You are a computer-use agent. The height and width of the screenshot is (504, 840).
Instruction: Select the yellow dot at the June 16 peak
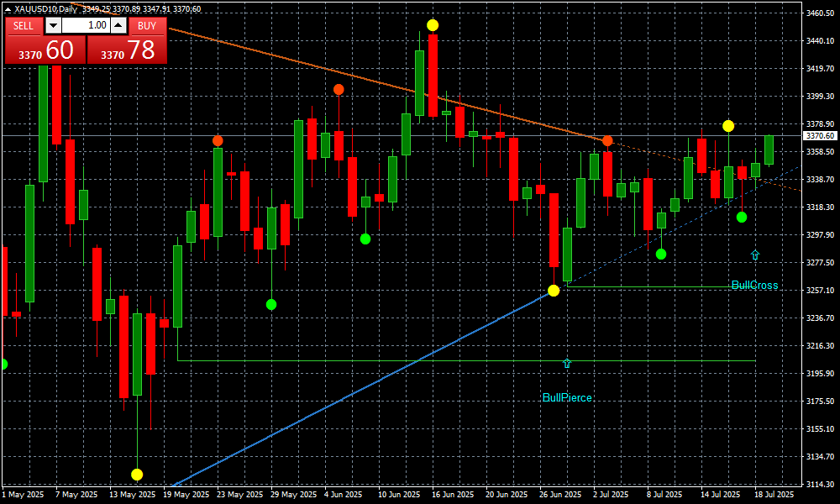[433, 25]
